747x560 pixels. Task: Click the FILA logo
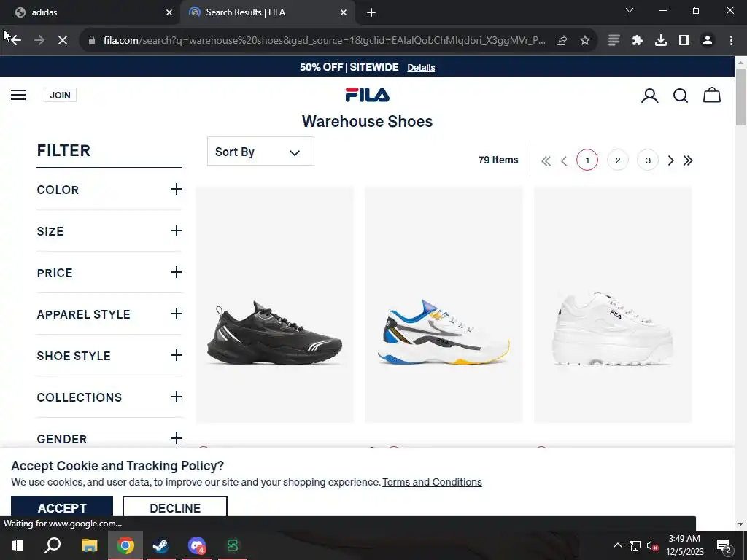(368, 95)
